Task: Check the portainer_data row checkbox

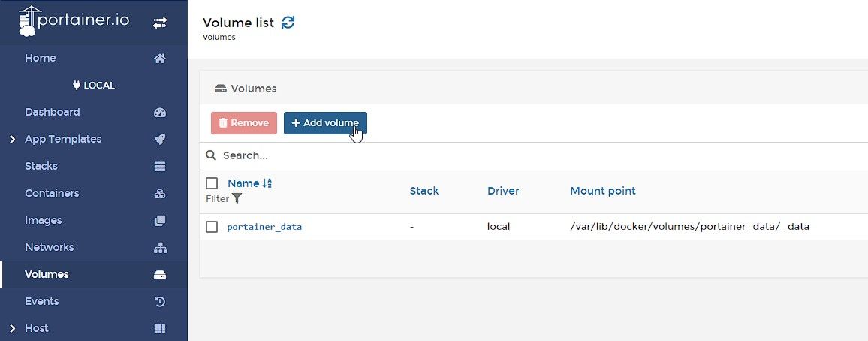Action: pos(212,227)
